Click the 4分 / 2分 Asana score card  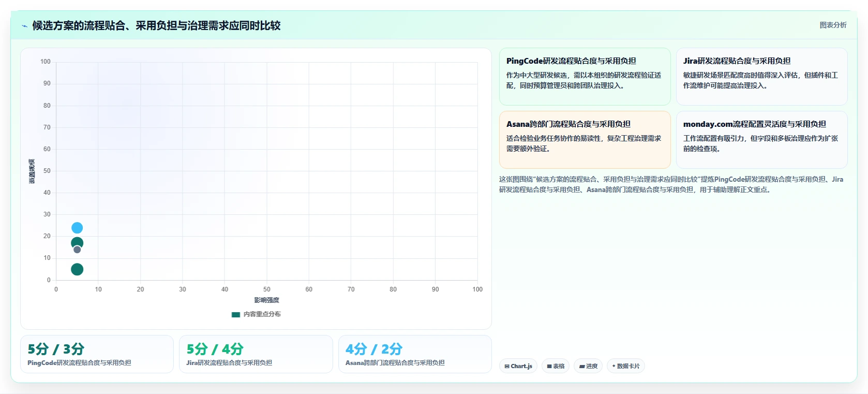point(415,354)
